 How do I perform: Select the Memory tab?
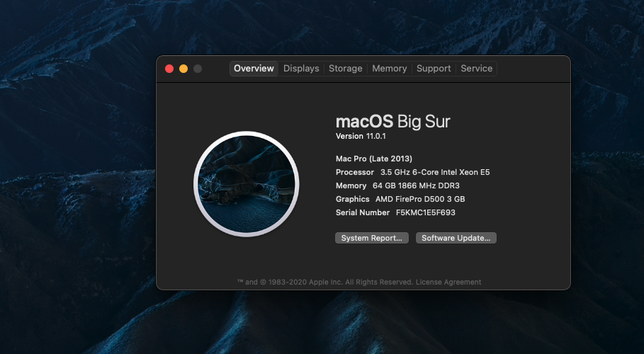tap(390, 69)
